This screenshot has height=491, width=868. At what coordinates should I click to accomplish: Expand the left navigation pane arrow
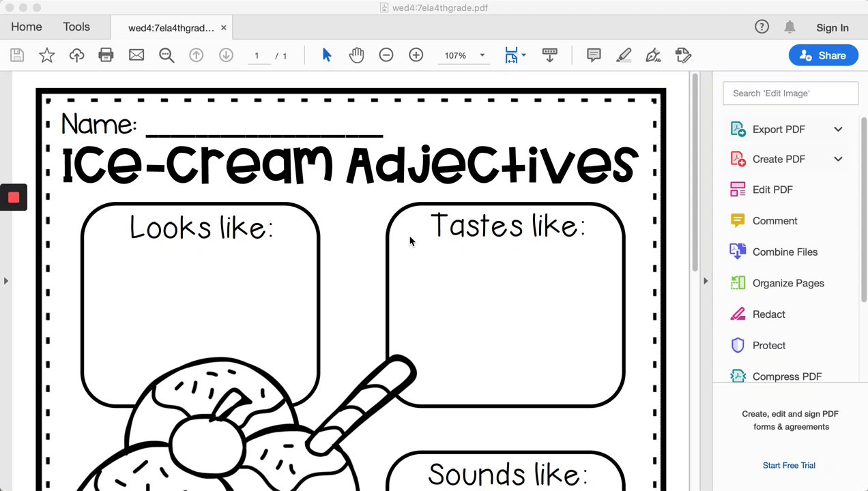pos(5,280)
